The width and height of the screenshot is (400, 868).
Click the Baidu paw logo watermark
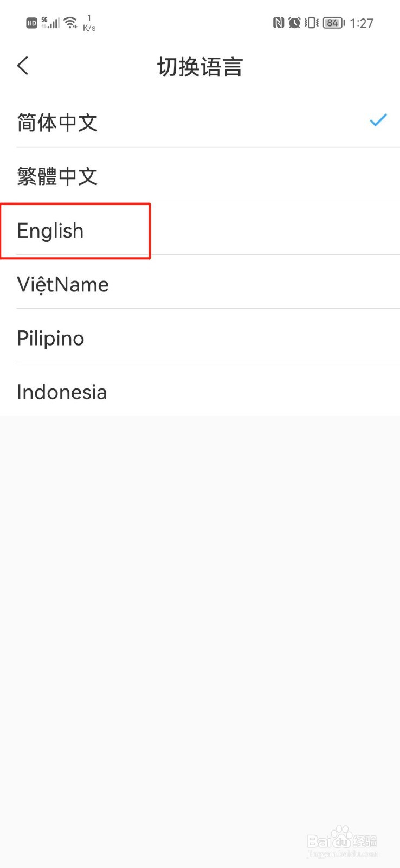tap(341, 838)
